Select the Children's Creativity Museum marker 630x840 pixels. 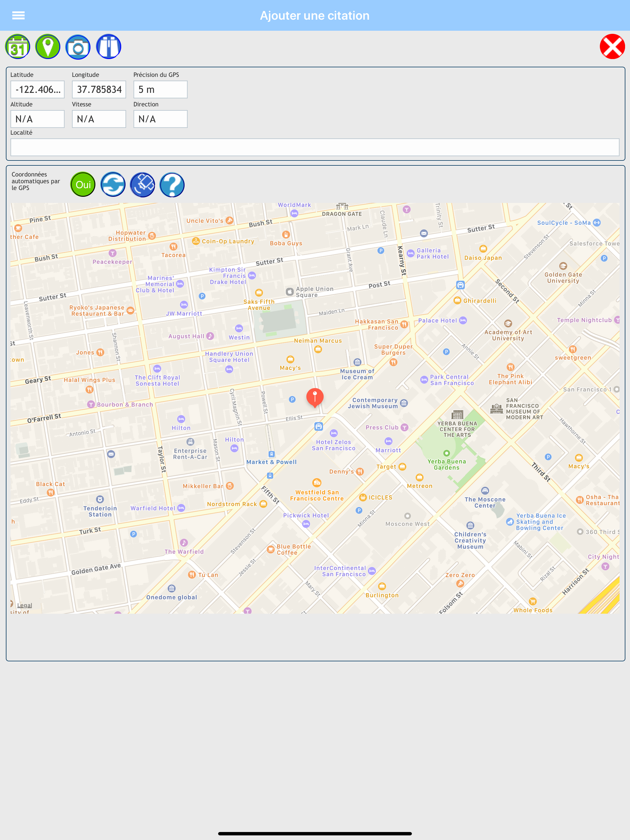click(x=470, y=525)
